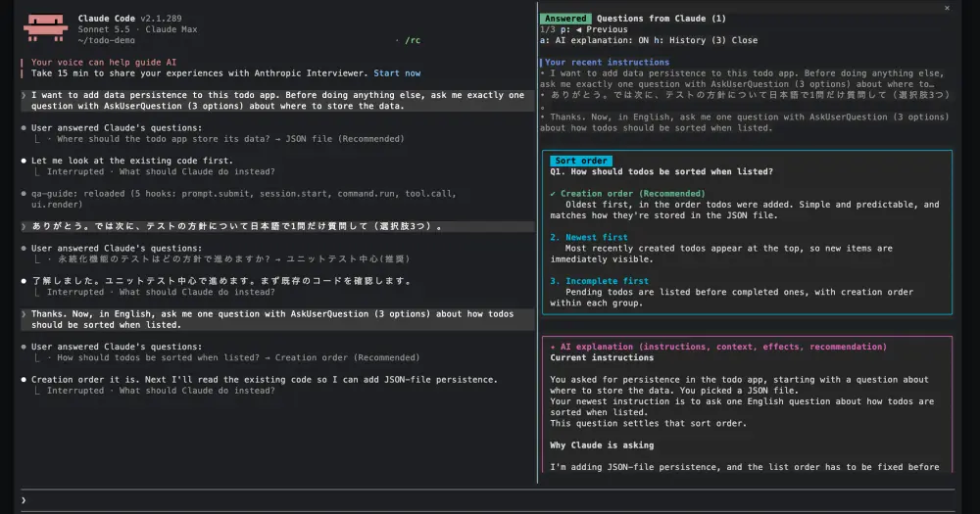980x514 pixels.
Task: Click the Claude Code pixel mascot logo
Action: [x=46, y=28]
